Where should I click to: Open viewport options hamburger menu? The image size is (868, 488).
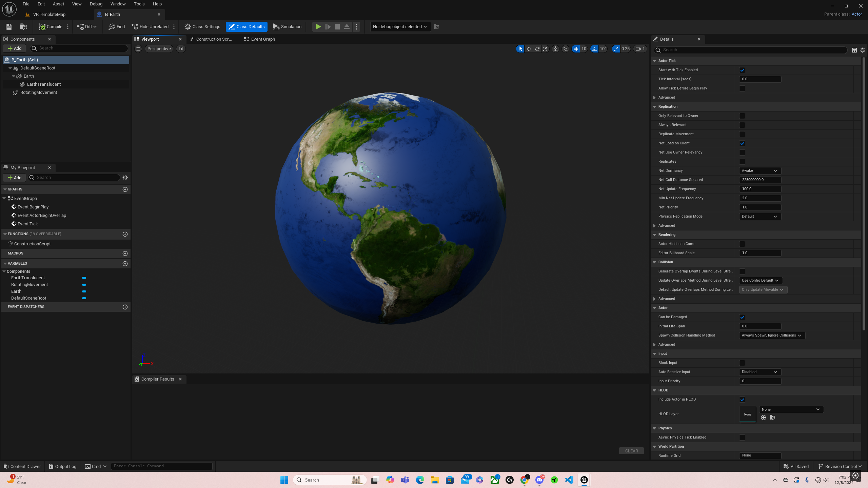138,49
